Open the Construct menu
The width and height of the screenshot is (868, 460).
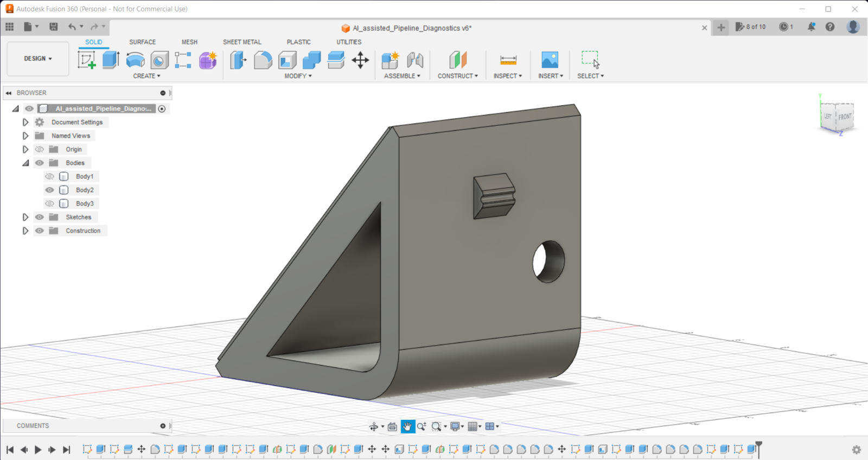click(x=457, y=76)
